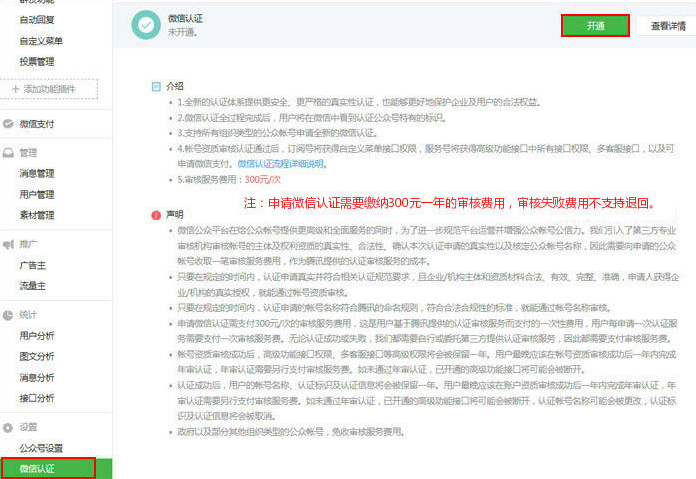This screenshot has width=696, height=479.
Task: Click the 声明 heading text
Action: click(175, 214)
